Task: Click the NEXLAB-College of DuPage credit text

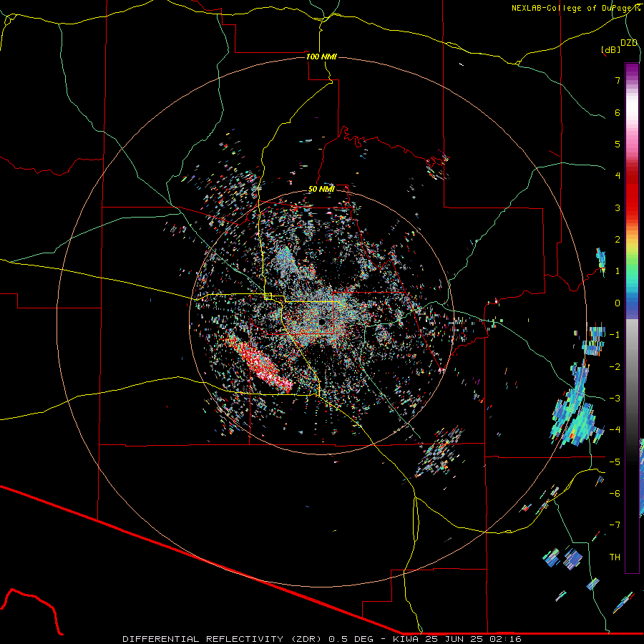Action: [x=575, y=8]
